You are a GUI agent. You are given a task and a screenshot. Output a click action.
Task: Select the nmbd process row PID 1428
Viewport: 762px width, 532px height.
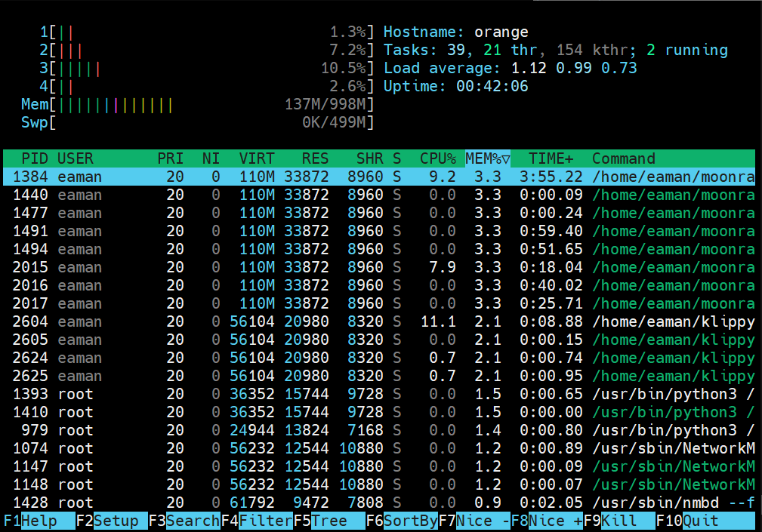378,503
